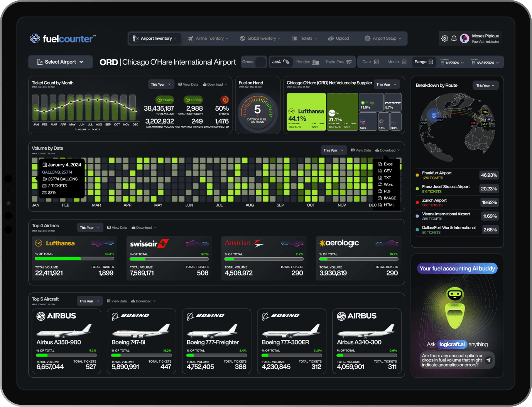Click Download in Top 5 Aircraft
The width and height of the screenshot is (532, 407).
(x=144, y=301)
